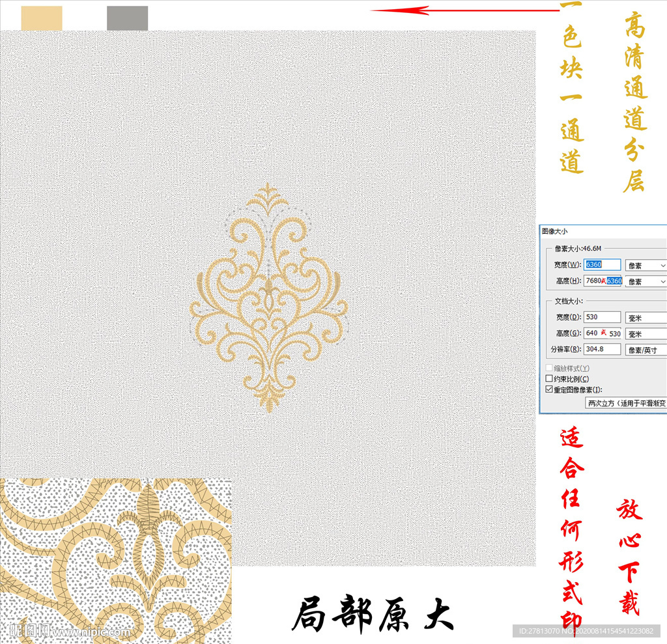Click the 高度(H) pixel height field
The height and width of the screenshot is (644, 667).
pos(601,281)
